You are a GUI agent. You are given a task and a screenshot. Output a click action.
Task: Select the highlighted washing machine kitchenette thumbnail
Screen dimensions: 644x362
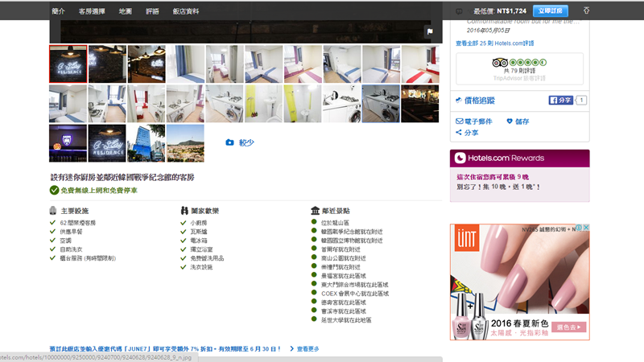click(x=381, y=104)
